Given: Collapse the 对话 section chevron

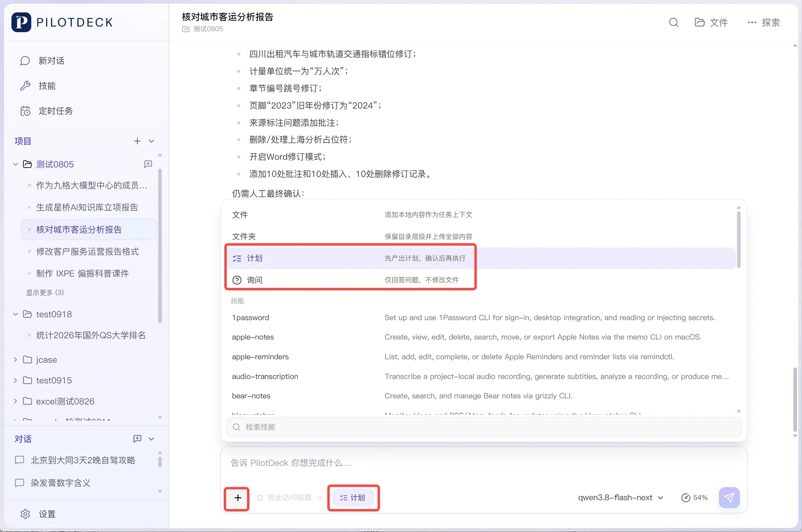Looking at the screenshot, I should tap(152, 439).
